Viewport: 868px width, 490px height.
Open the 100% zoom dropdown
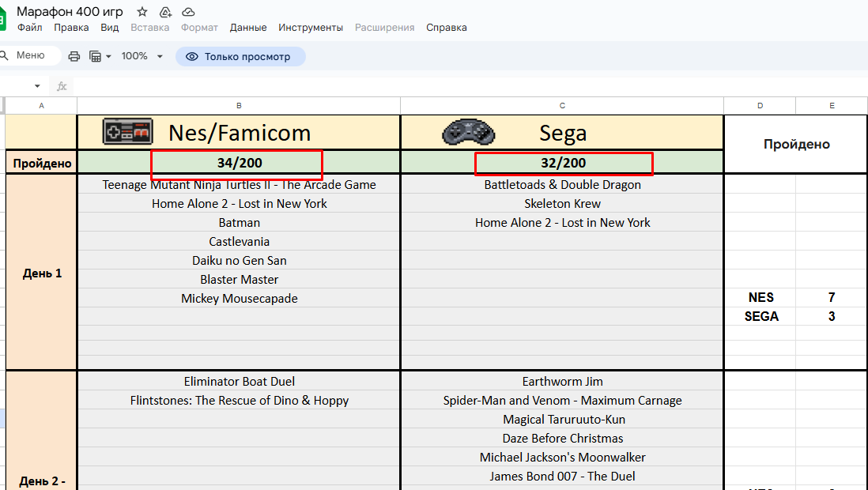tap(142, 56)
